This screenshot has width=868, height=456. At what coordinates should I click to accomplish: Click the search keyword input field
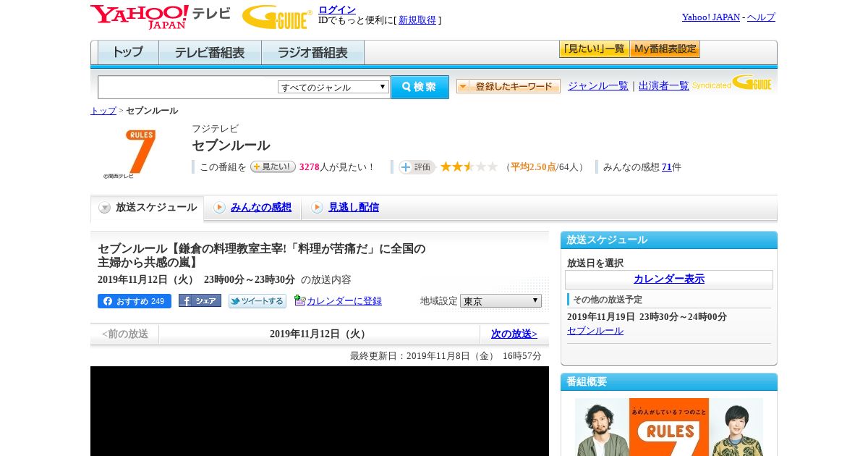188,87
